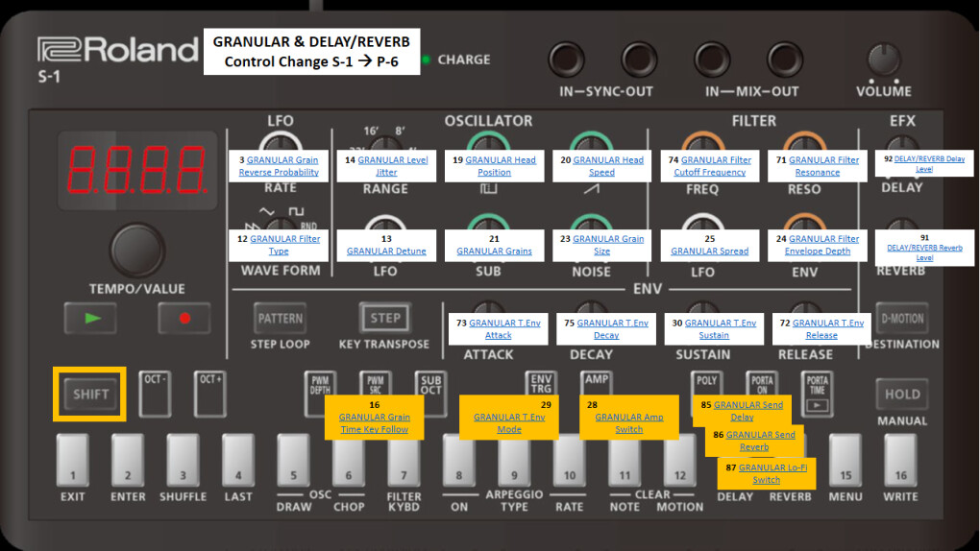
Task: Open GRANULAR Amp Switch link
Action: point(628,423)
